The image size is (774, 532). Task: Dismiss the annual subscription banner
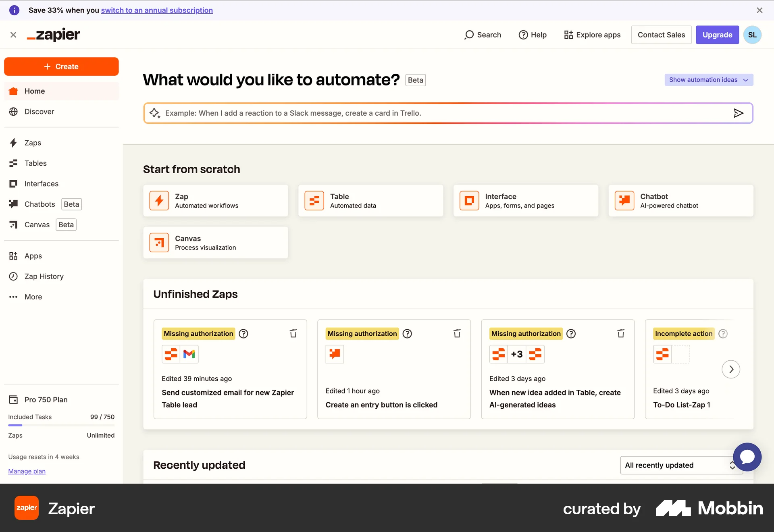click(759, 10)
